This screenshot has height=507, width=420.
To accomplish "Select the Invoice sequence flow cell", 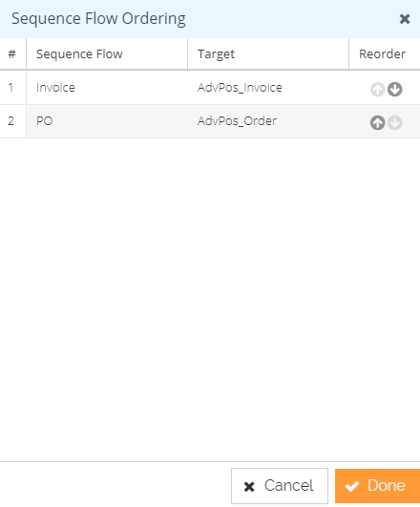I will click(107, 88).
